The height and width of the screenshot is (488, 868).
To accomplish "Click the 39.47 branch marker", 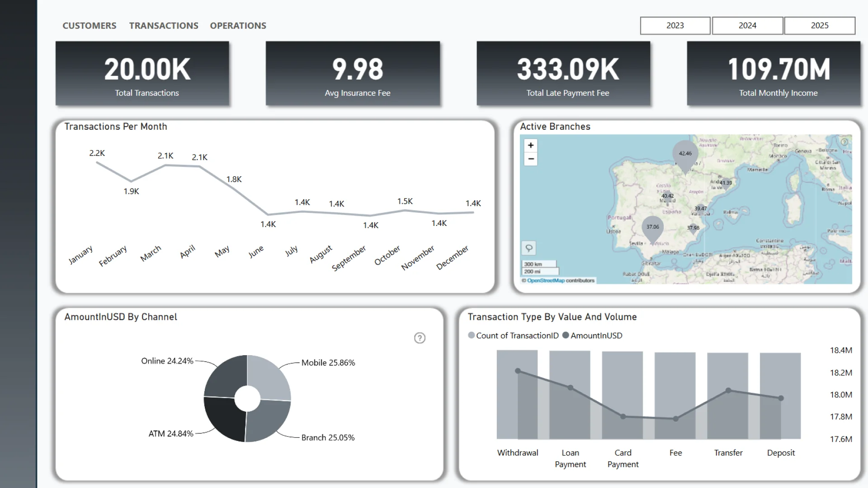I will coord(701,209).
